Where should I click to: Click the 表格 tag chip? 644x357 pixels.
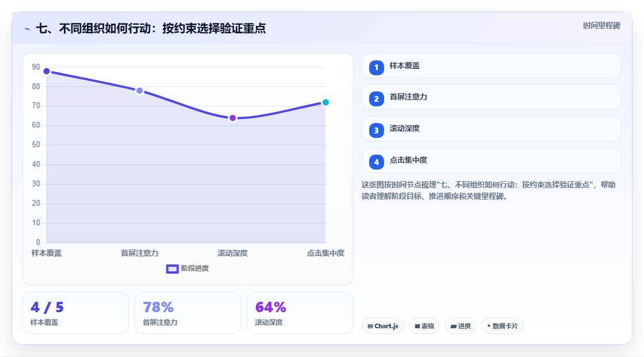424,326
